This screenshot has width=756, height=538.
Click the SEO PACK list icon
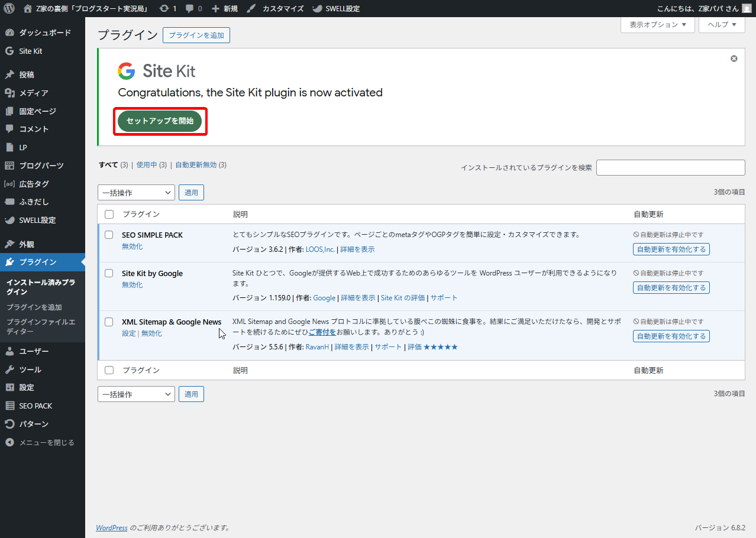click(x=9, y=406)
